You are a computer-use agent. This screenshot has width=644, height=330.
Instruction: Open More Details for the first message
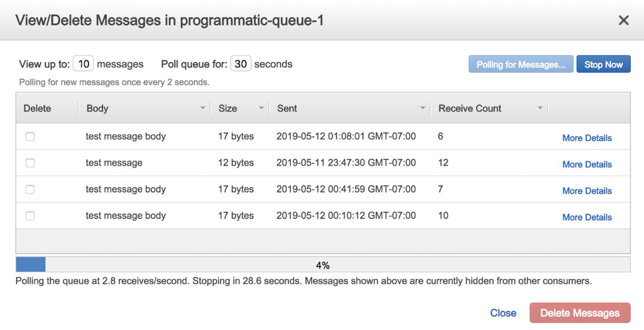click(x=587, y=137)
